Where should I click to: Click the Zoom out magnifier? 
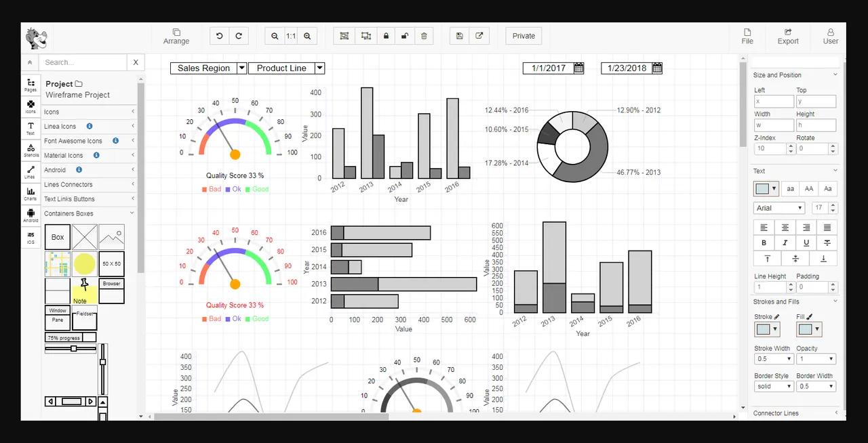coord(275,36)
